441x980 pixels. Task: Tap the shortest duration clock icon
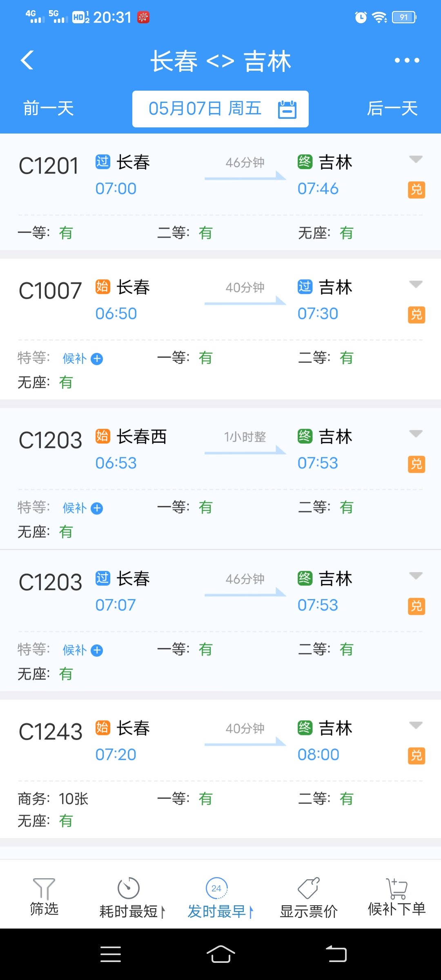(x=129, y=889)
